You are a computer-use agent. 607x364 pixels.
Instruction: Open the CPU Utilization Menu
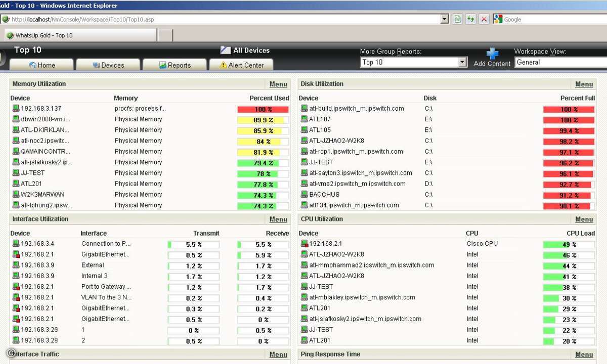(x=584, y=219)
